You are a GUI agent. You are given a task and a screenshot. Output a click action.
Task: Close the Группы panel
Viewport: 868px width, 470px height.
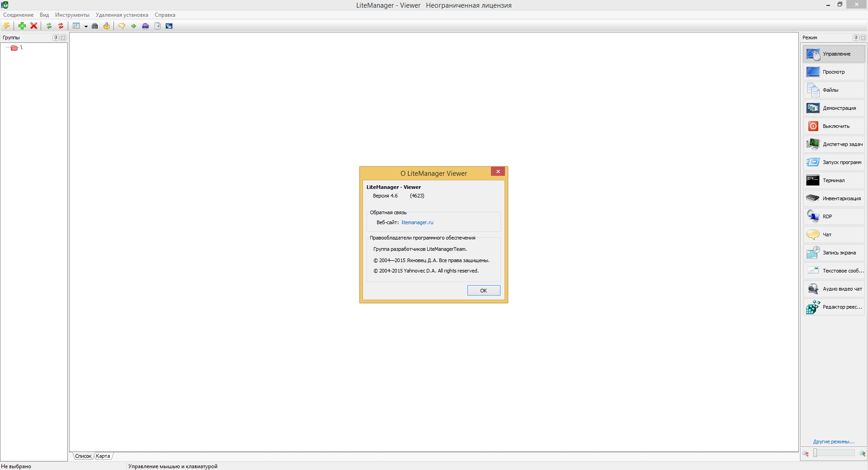[63, 38]
